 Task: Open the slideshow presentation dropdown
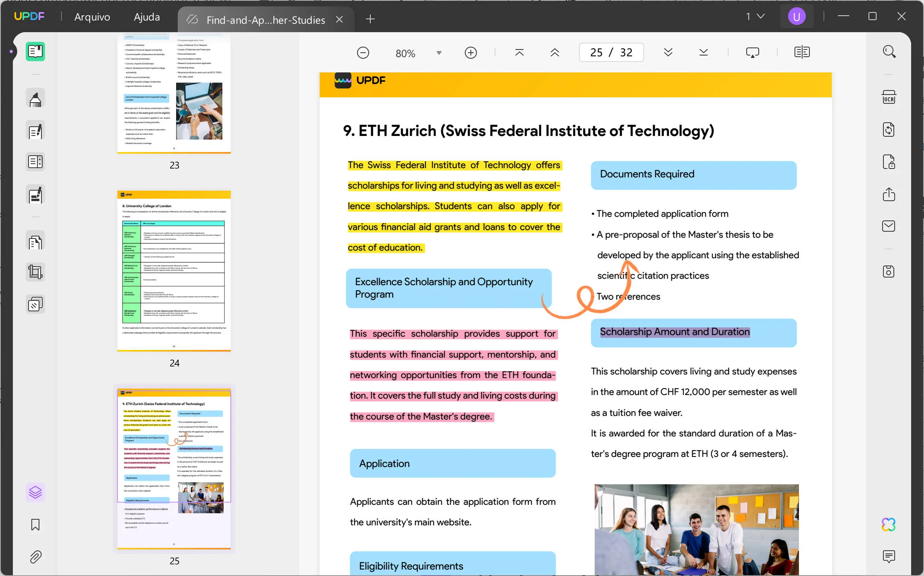752,53
